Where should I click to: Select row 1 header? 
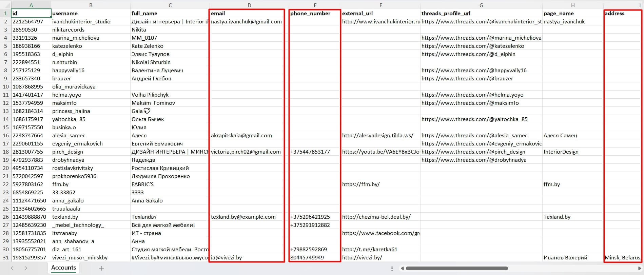click(x=5, y=13)
